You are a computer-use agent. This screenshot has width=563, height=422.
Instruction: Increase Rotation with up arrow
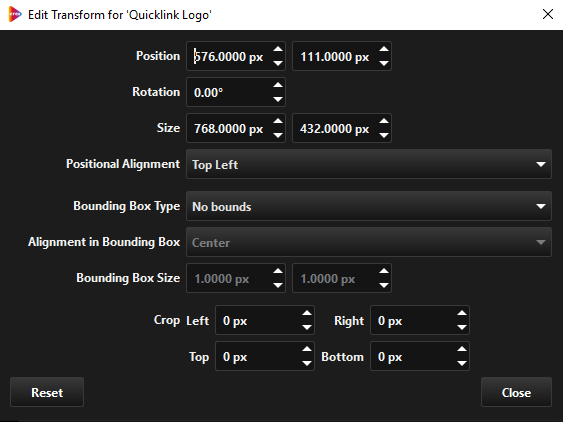coord(278,85)
